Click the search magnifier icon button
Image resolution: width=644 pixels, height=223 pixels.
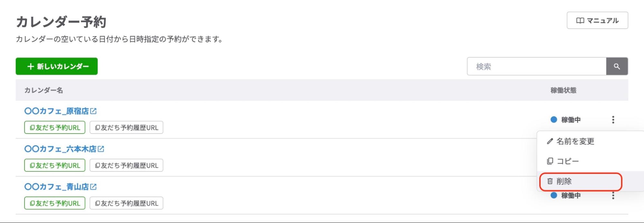pyautogui.click(x=617, y=66)
